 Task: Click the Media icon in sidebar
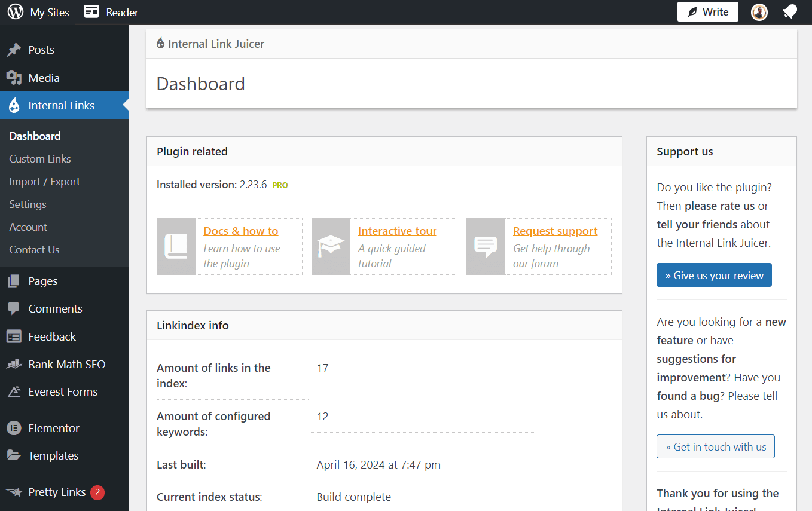pos(14,78)
